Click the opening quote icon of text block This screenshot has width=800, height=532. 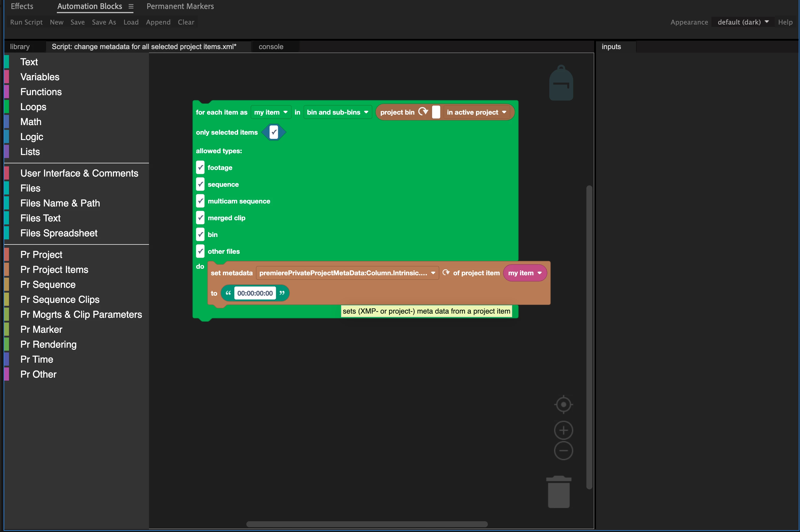click(x=228, y=293)
